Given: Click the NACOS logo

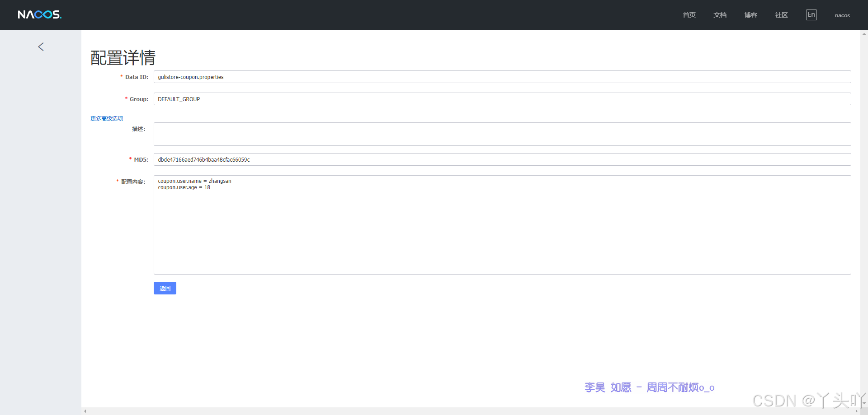Looking at the screenshot, I should [x=39, y=14].
